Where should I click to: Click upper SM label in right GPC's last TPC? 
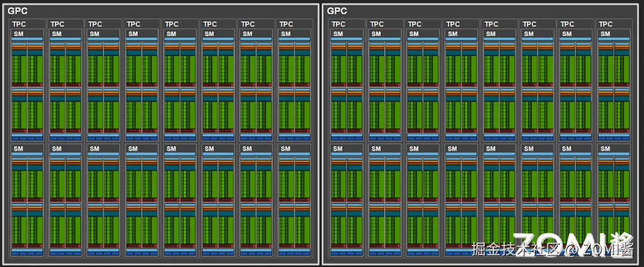coord(605,34)
